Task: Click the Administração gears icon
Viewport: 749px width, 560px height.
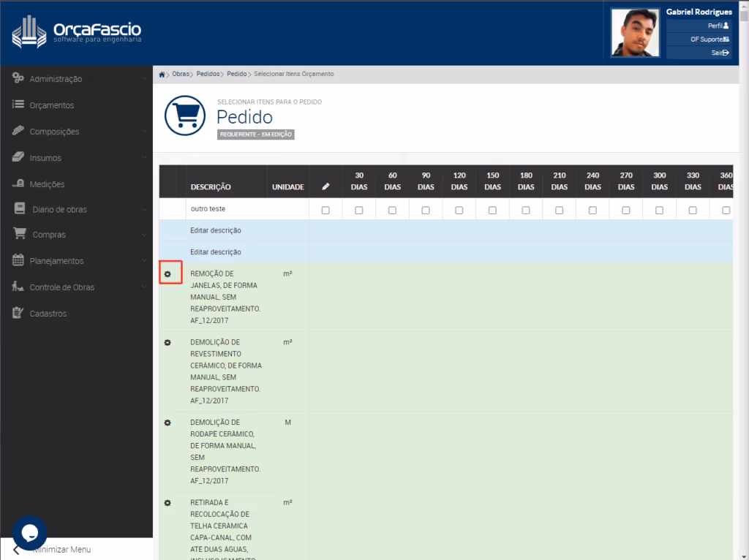Action: point(18,78)
